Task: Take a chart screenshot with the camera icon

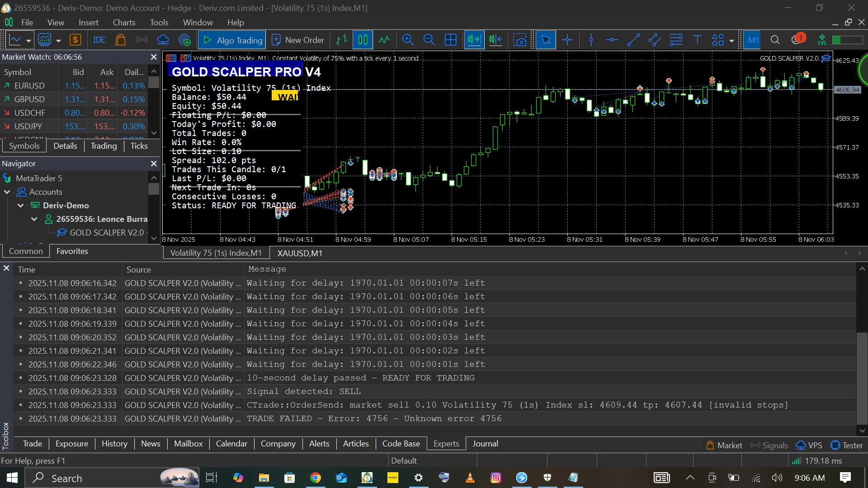Action: click(520, 40)
